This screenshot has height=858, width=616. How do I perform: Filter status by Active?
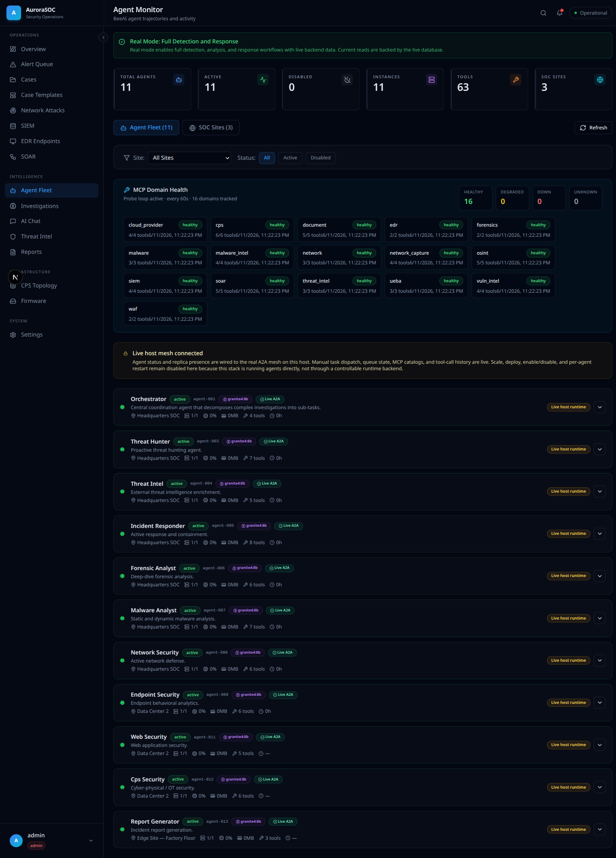pyautogui.click(x=290, y=158)
